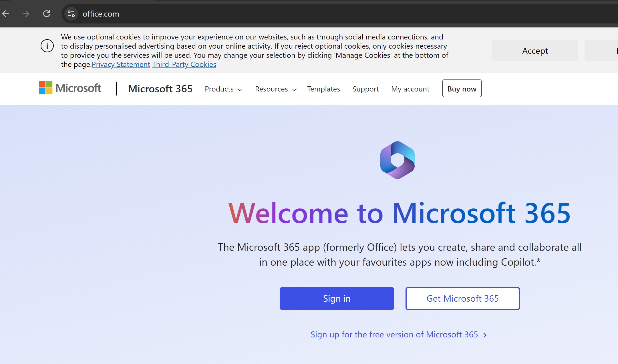This screenshot has height=364, width=618.
Task: Open the Support menu item
Action: 365,89
